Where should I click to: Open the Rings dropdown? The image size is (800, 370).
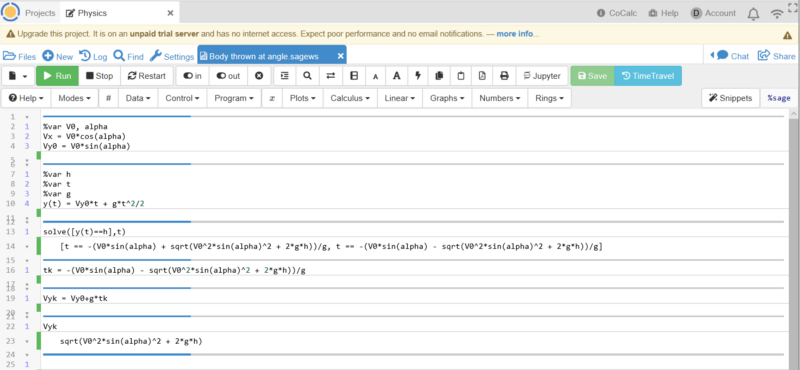tap(549, 98)
